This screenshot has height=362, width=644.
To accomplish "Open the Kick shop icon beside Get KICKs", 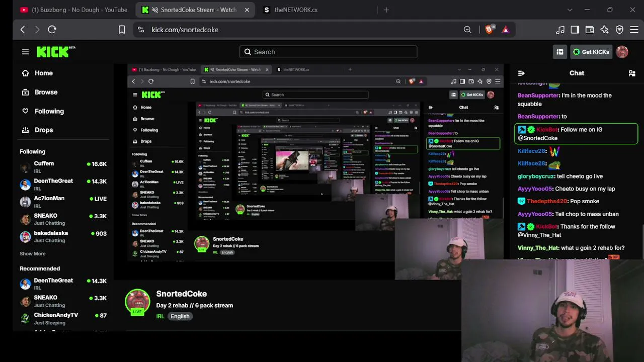I will click(x=560, y=52).
